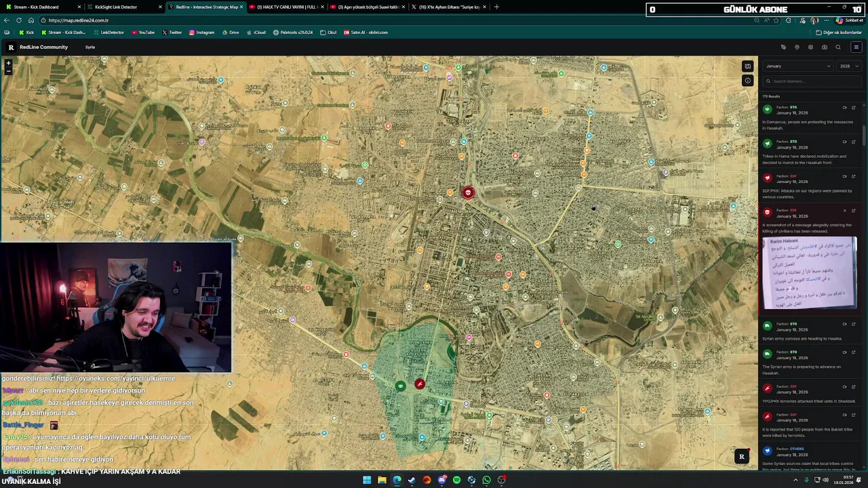Click the location pin icon in RedLine header
The image size is (868, 488).
pos(797,47)
